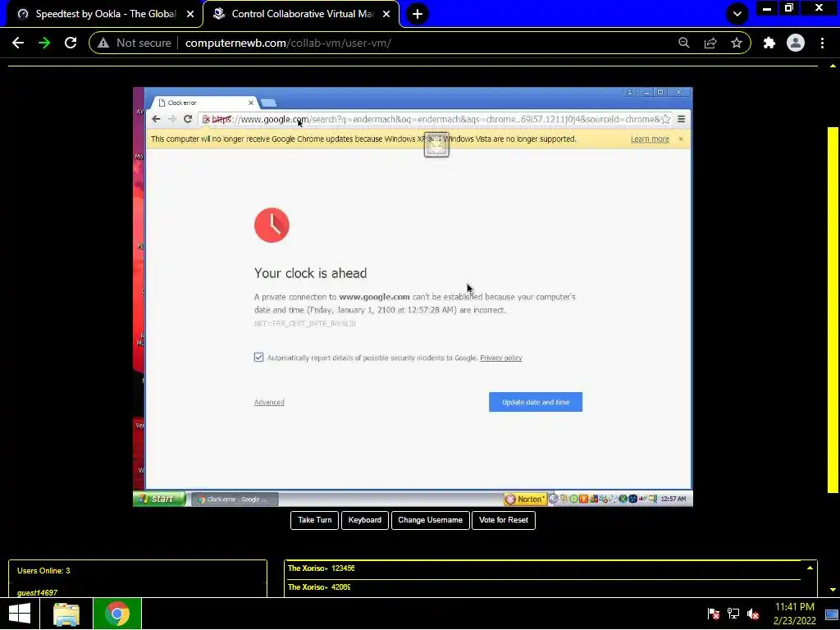840x630 pixels.
Task: Click the page scrollbar up arrow
Action: [x=833, y=66]
